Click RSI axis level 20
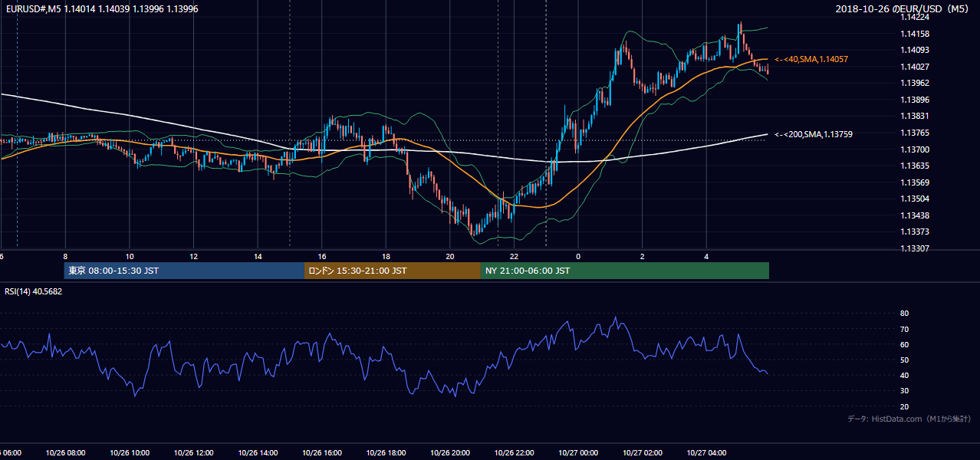This screenshot has height=460, width=980. click(x=904, y=406)
